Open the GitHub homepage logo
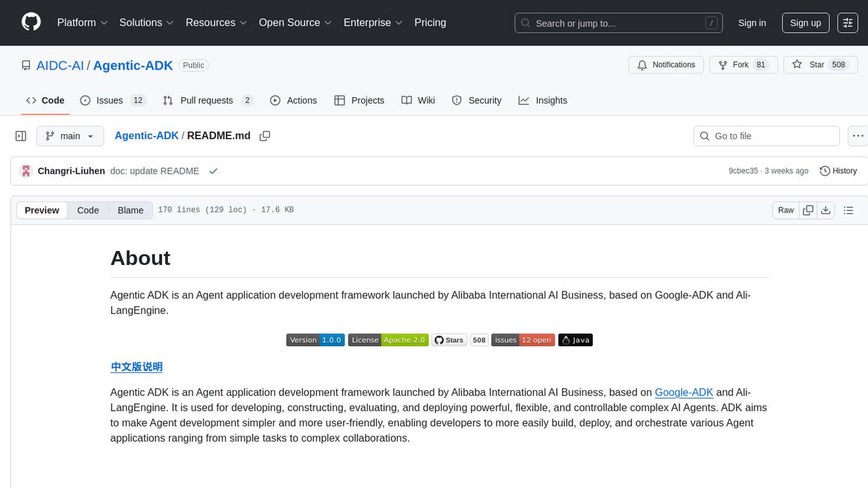 pyautogui.click(x=31, y=22)
